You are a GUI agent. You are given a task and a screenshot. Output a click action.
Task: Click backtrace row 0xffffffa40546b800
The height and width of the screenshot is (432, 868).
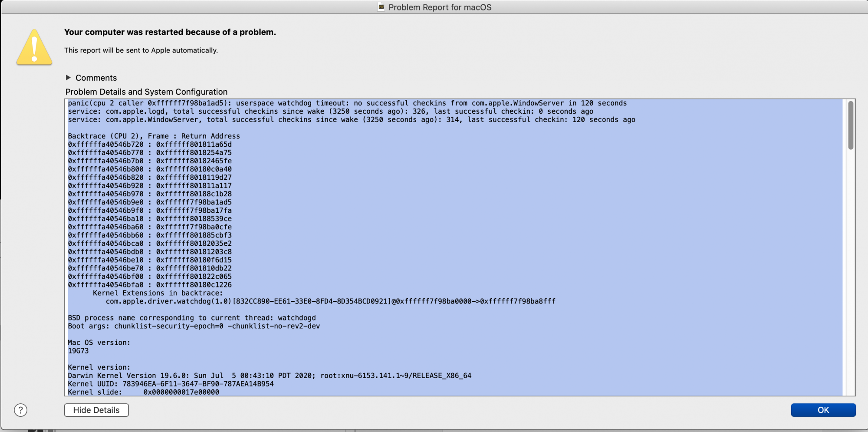pyautogui.click(x=150, y=169)
